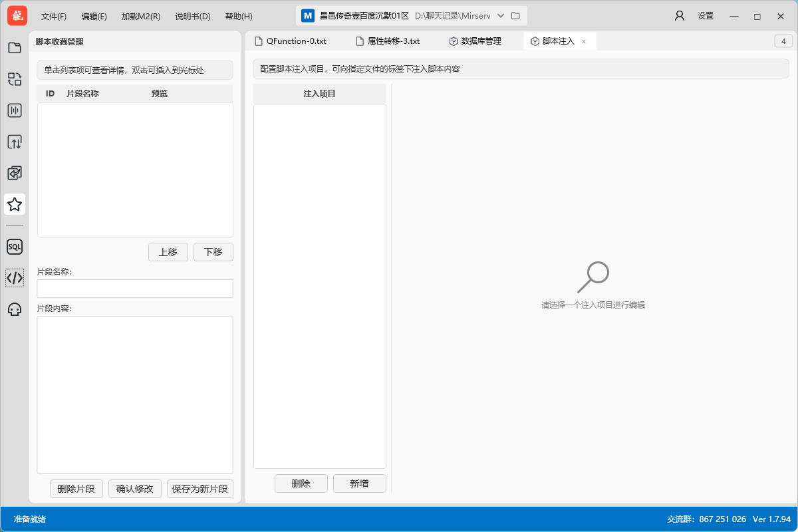Open the 文件(F) menu
The width and height of the screenshot is (798, 532).
pyautogui.click(x=54, y=15)
